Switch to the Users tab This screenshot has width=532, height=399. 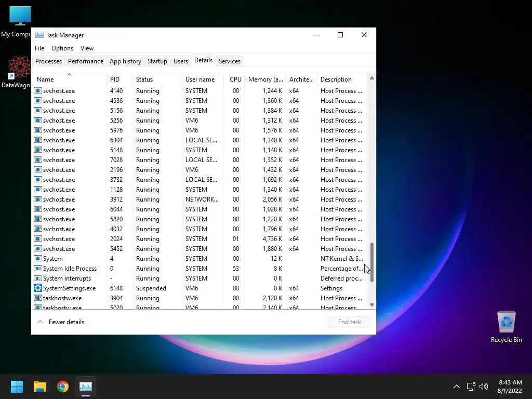tap(180, 61)
